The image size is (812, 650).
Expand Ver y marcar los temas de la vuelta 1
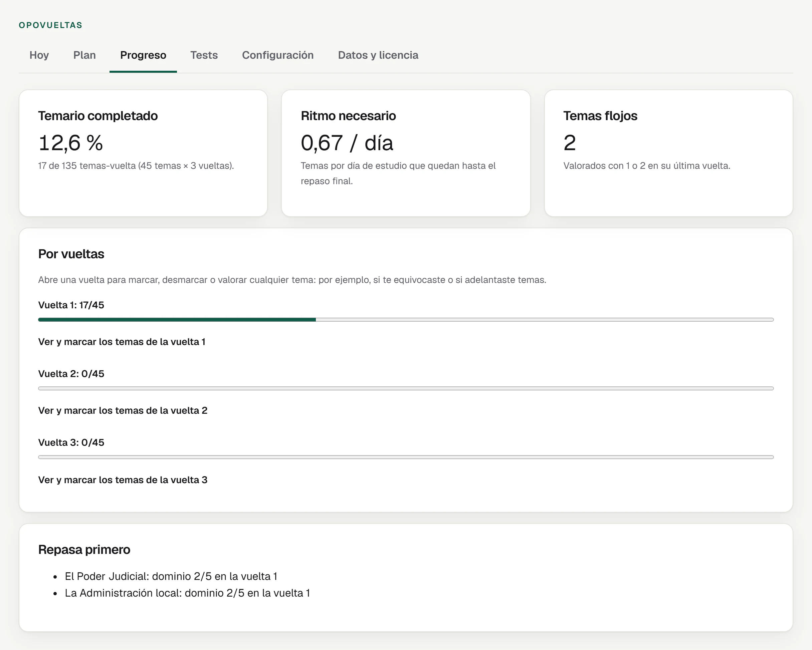[122, 342]
